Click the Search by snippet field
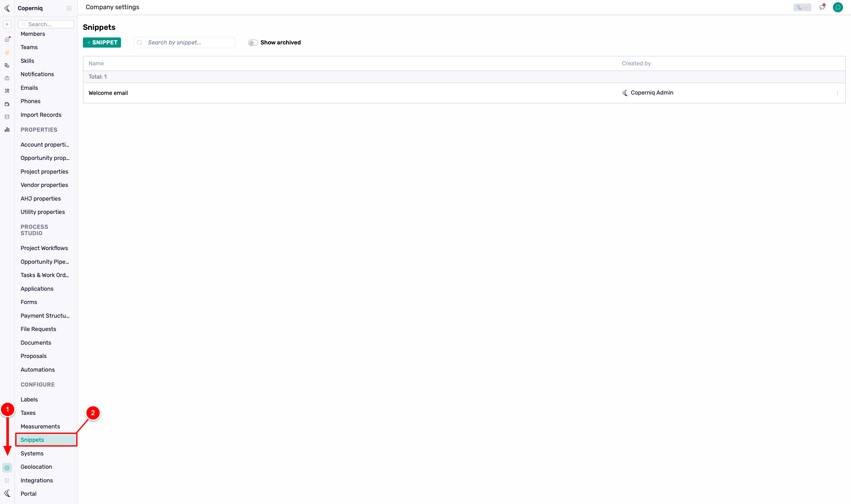851x504 pixels. point(184,43)
